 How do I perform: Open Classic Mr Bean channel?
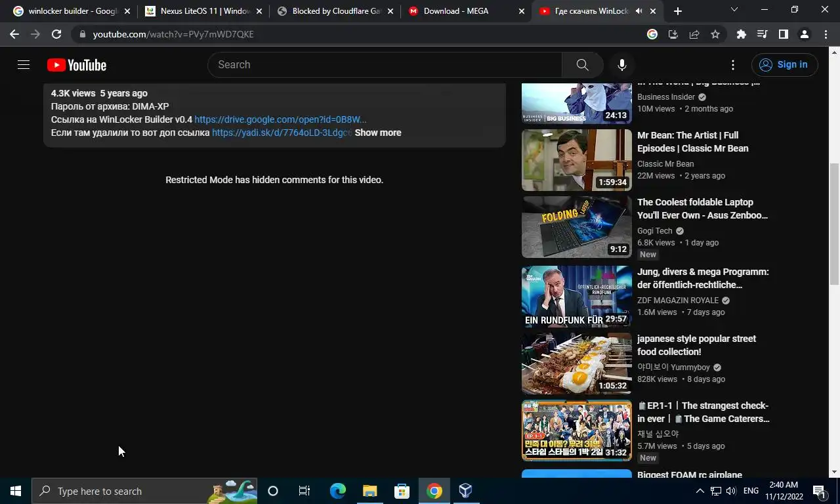click(665, 164)
